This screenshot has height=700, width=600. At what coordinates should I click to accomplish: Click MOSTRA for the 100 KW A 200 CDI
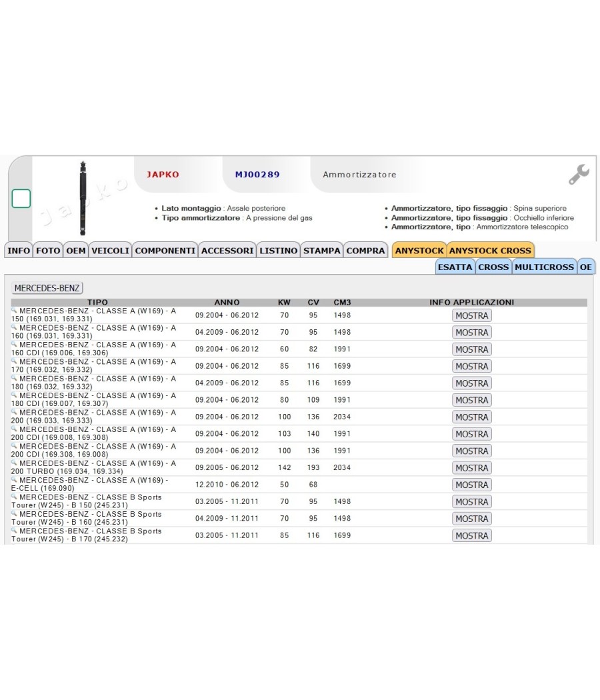tap(472, 451)
